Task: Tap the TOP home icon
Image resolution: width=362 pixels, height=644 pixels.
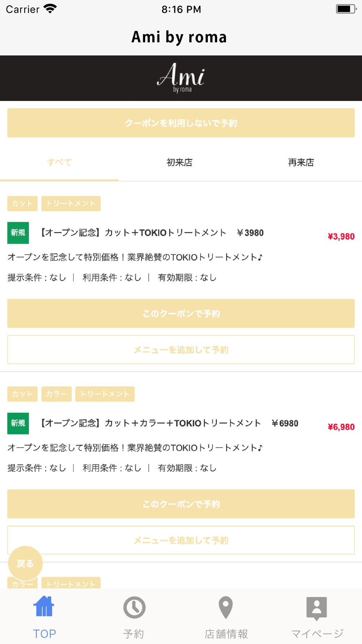Action: pos(44,606)
